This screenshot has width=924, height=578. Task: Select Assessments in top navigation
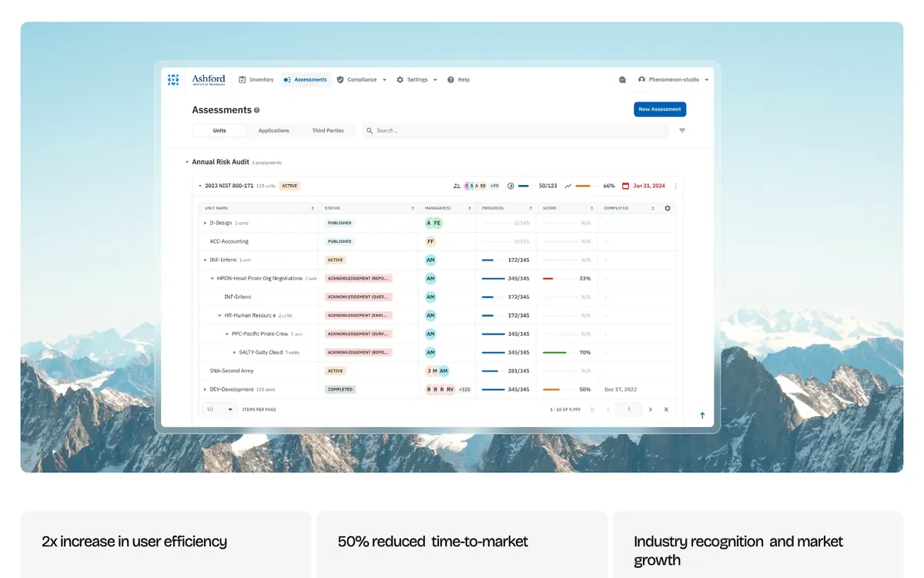306,79
